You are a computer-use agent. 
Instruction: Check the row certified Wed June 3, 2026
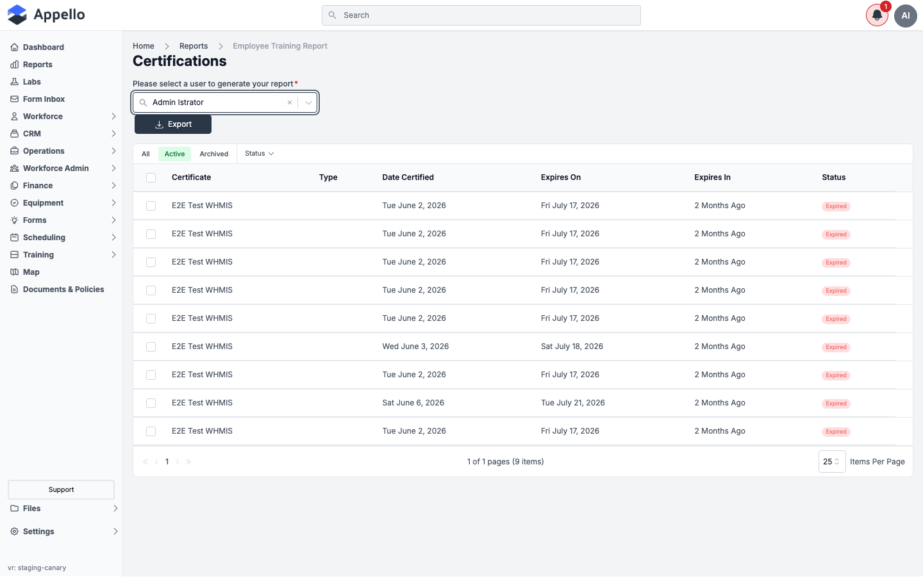click(x=151, y=347)
